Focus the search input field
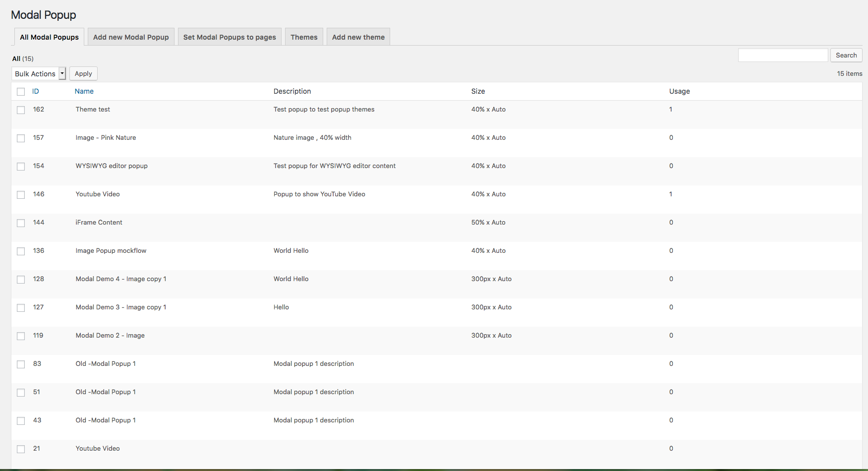Screen dimensions: 868x471 click(x=783, y=55)
